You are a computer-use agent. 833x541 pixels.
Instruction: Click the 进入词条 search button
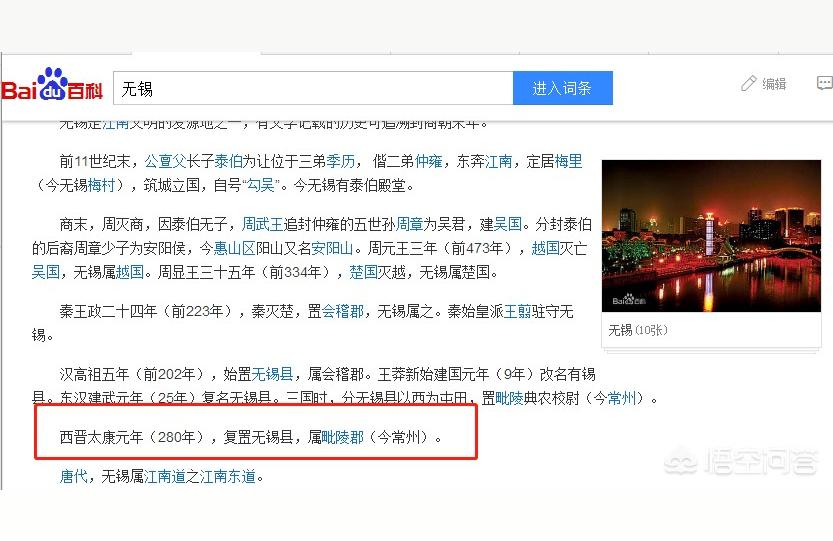(x=562, y=88)
